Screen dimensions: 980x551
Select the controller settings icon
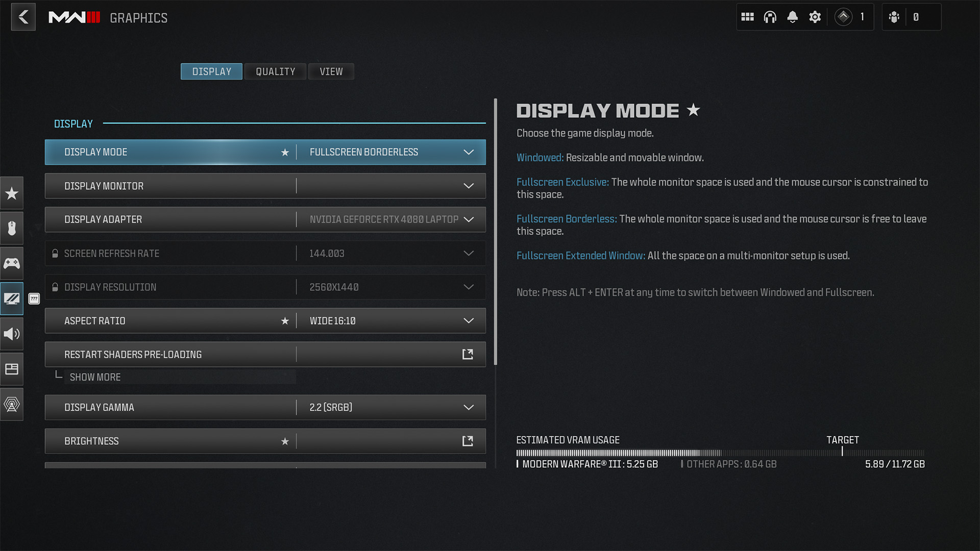(11, 264)
